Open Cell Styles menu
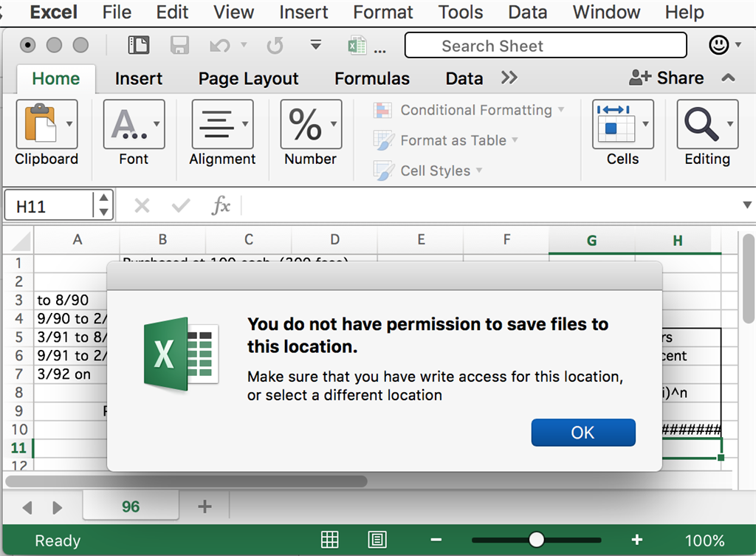 (x=428, y=171)
